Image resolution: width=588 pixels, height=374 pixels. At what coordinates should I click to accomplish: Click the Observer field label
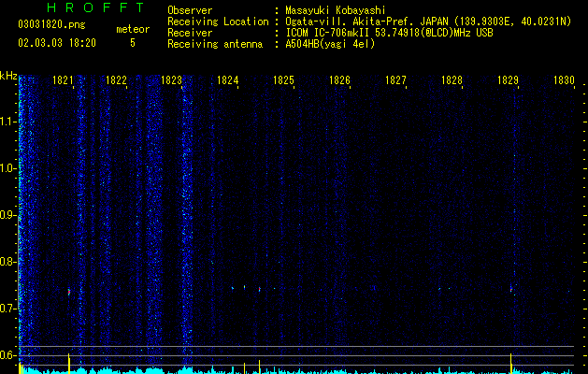190,10
